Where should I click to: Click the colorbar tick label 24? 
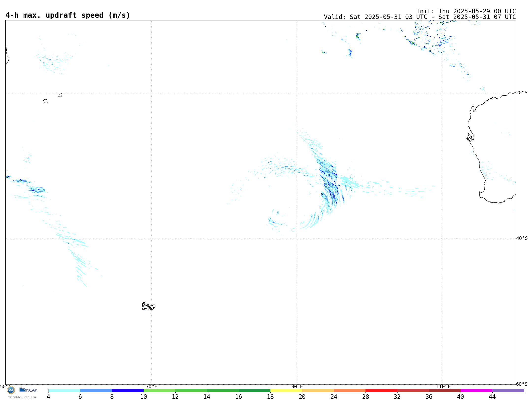point(334,397)
